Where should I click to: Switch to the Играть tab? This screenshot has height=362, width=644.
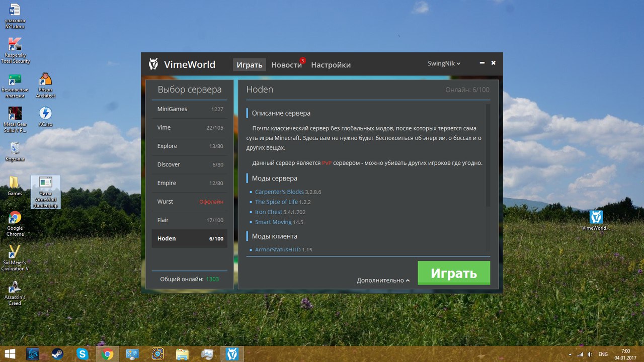click(x=250, y=65)
